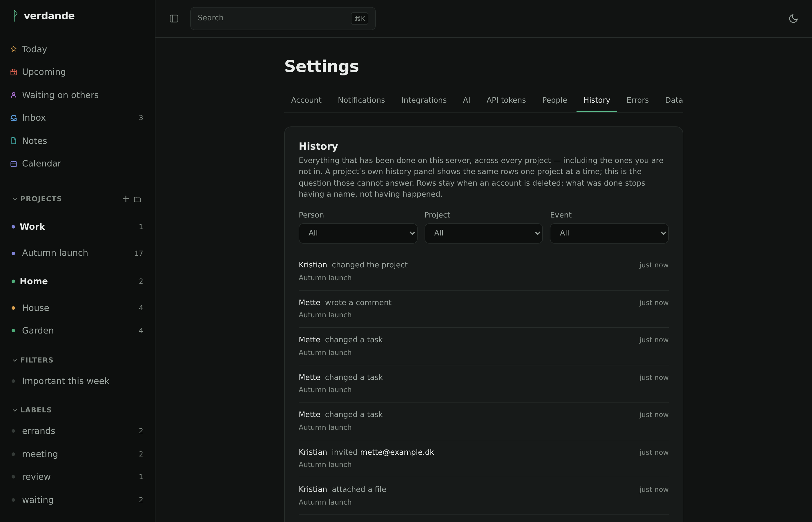
Task: Click 'Kristian attached a file' history row
Action: pos(483,496)
